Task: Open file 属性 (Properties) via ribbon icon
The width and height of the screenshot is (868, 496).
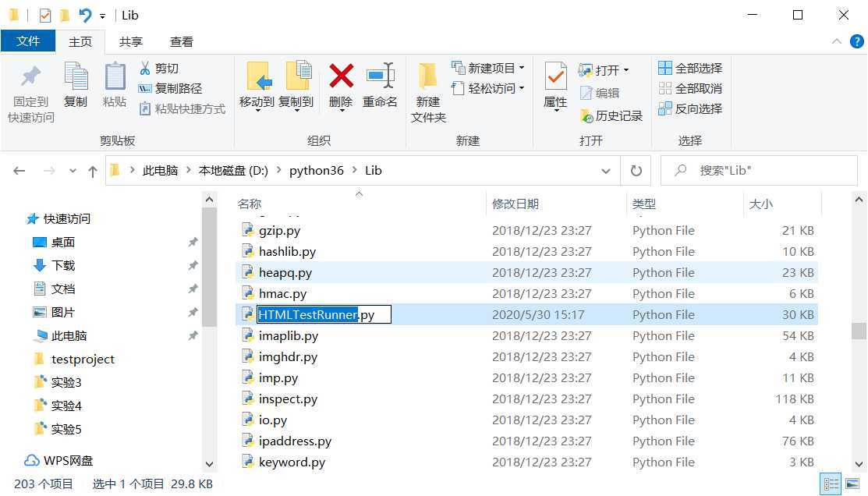Action: tap(554, 86)
